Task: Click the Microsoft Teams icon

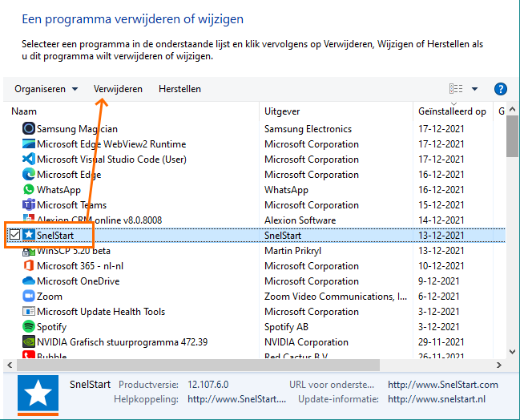Action: [29, 204]
